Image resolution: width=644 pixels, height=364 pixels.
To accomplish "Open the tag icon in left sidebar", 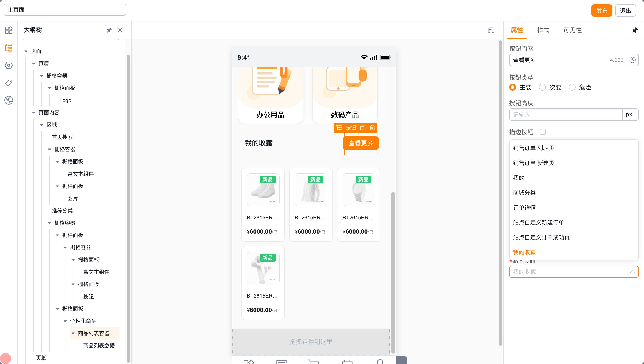I will click(x=9, y=83).
